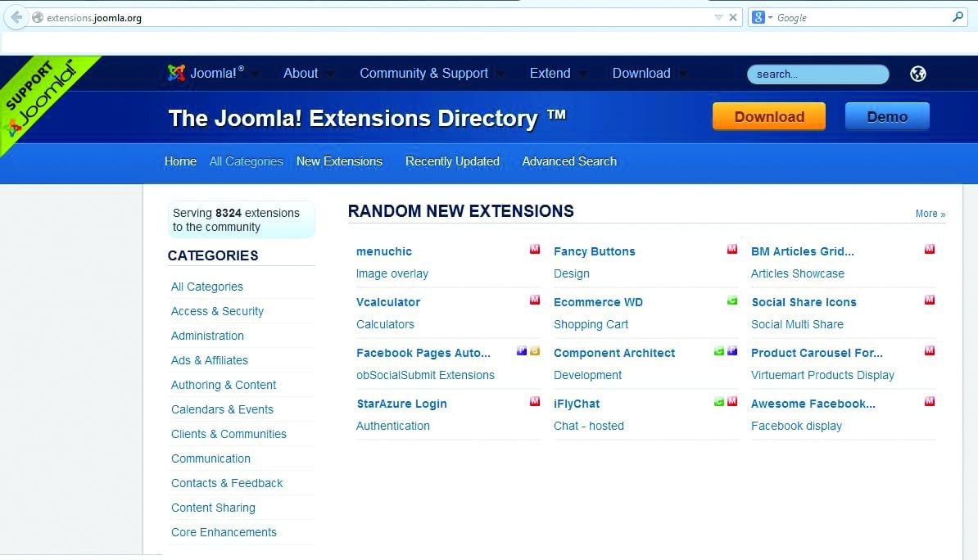This screenshot has width=978, height=560.
Task: Expand the Joomla! menu dropdown
Action: point(255,75)
